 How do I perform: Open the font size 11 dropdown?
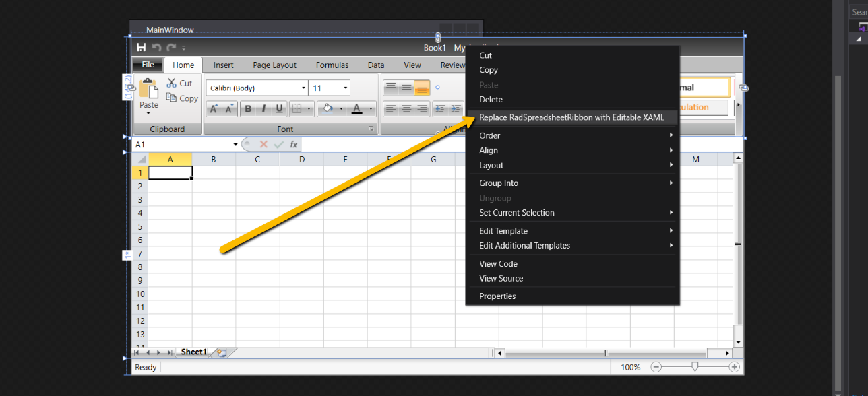click(346, 88)
